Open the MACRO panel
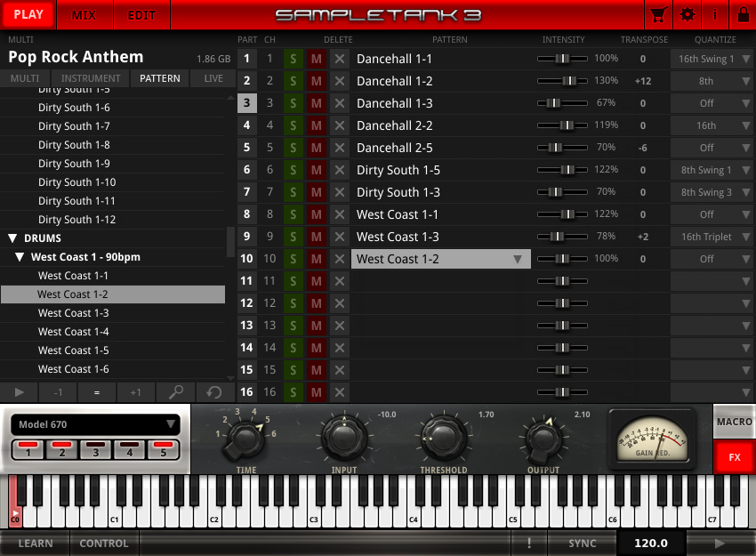Screen dimensions: 756x556 coord(735,422)
